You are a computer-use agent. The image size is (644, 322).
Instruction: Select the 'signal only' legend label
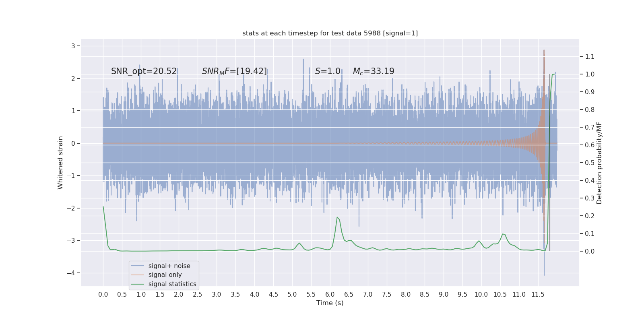[165, 275]
